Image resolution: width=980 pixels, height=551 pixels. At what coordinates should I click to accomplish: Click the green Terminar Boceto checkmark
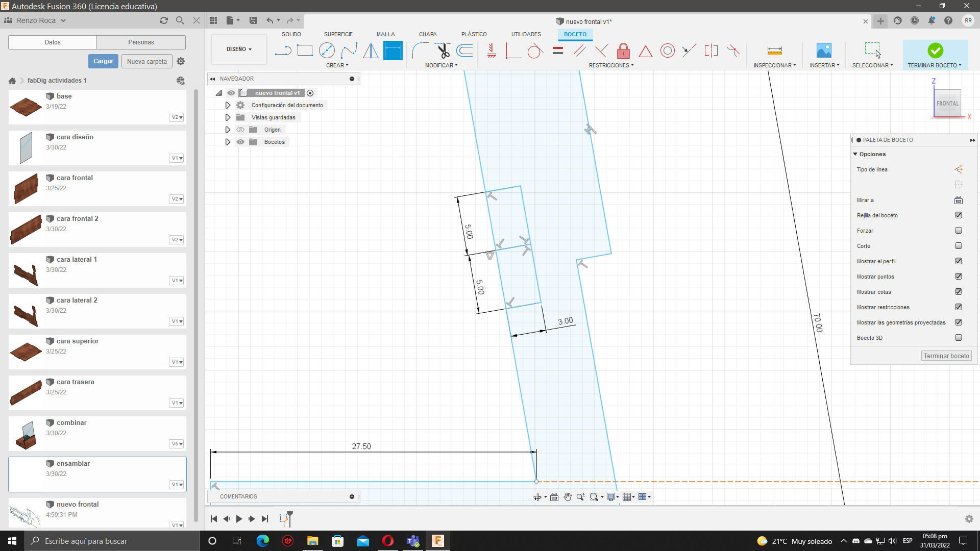click(x=935, y=51)
